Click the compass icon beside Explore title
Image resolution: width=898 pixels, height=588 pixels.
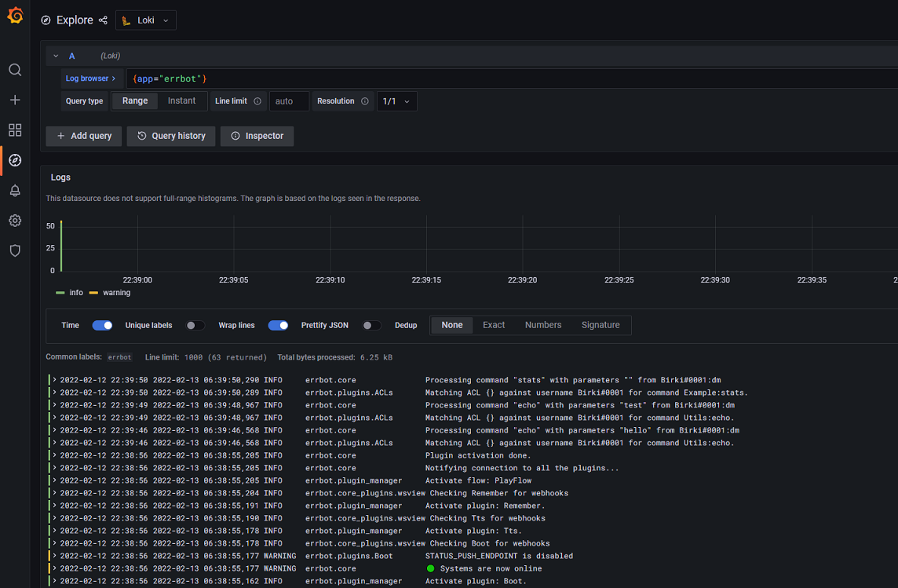(x=46, y=20)
